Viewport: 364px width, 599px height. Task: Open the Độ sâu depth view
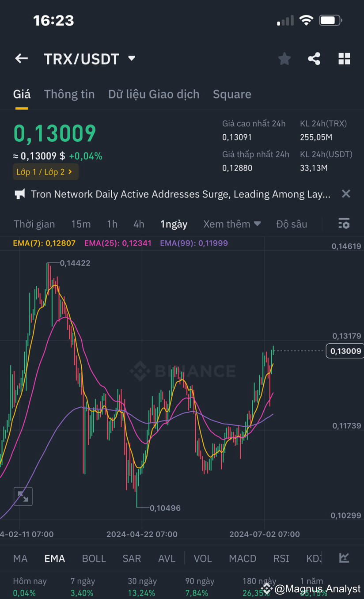(292, 224)
